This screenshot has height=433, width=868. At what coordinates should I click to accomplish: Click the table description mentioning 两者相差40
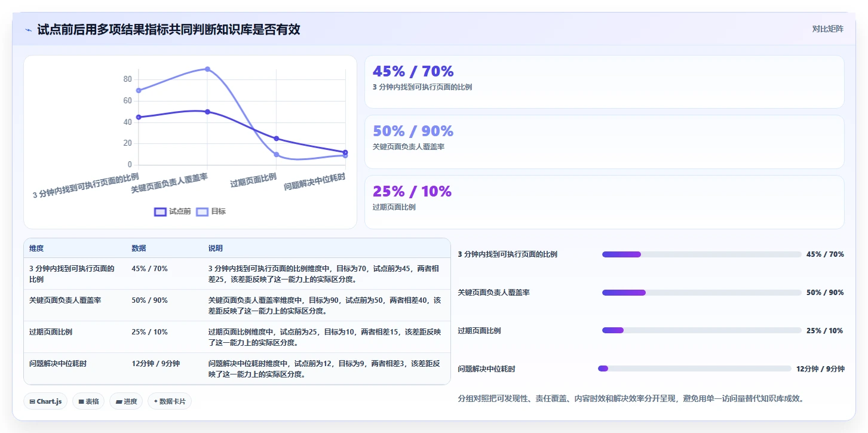pos(324,306)
